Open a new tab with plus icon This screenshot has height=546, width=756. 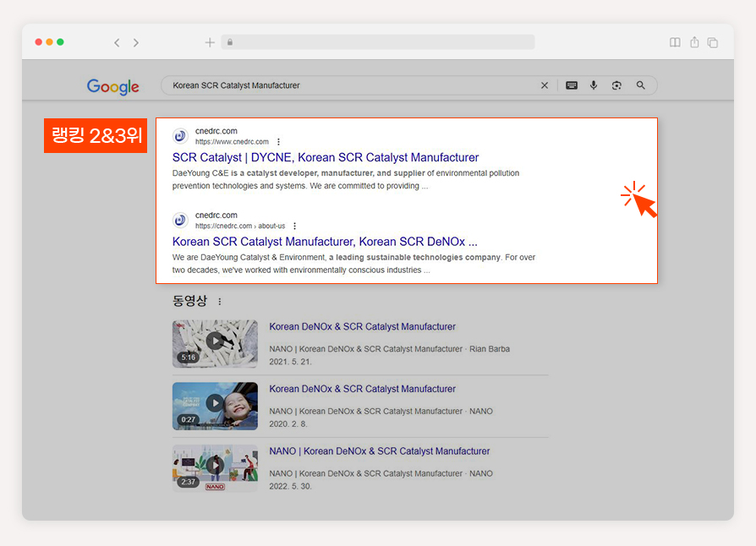[210, 43]
